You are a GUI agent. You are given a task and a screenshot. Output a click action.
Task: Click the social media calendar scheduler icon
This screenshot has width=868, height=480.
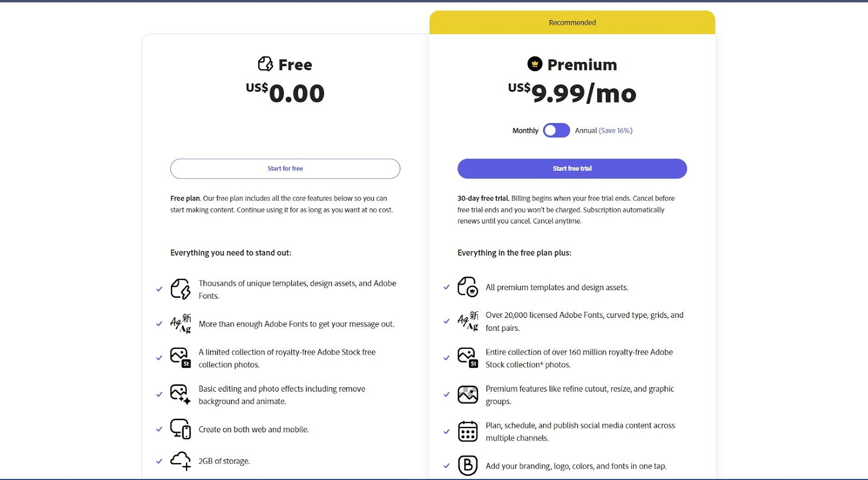click(x=468, y=431)
